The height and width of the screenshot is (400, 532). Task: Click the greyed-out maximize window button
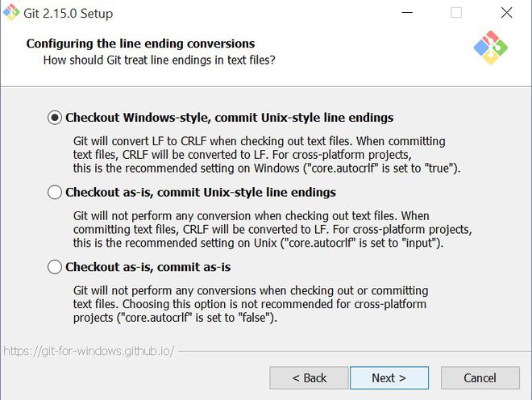456,14
